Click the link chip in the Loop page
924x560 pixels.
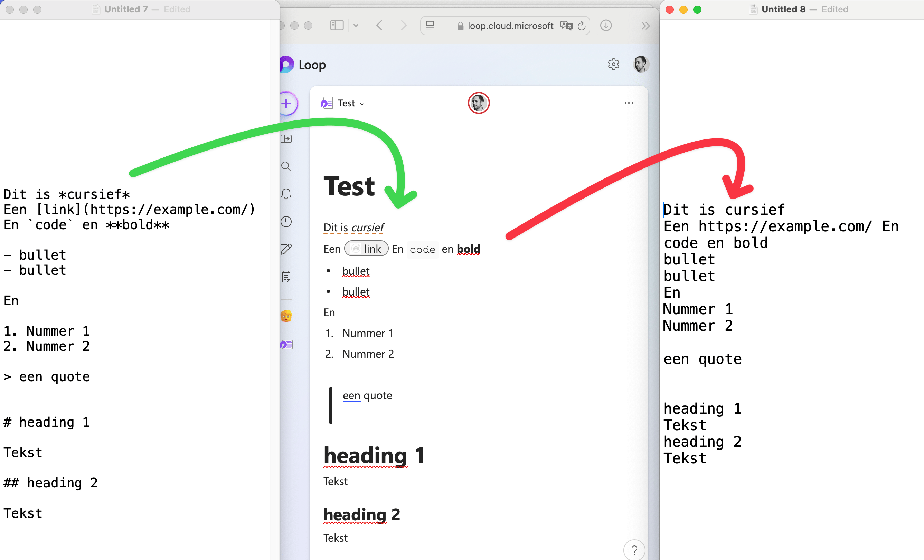[x=366, y=249]
